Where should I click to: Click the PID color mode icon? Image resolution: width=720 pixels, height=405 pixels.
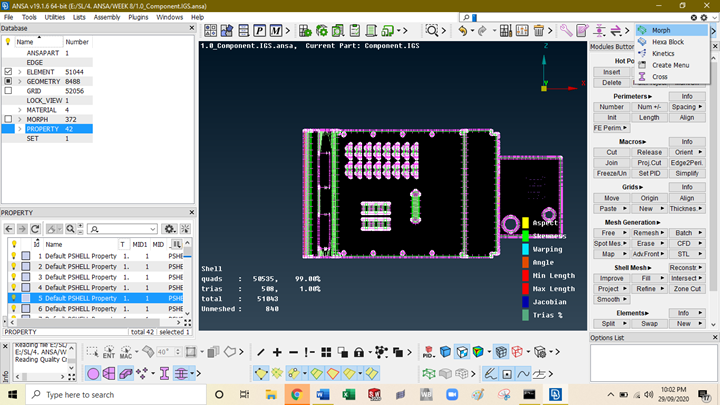tap(428, 352)
